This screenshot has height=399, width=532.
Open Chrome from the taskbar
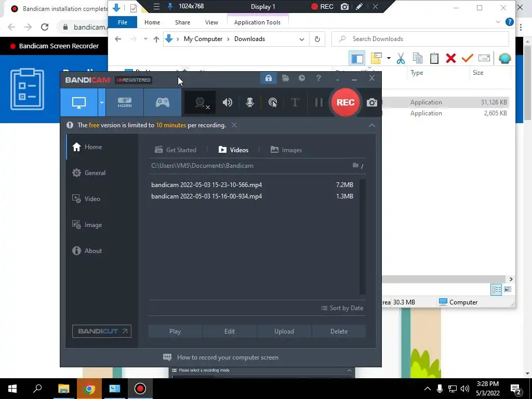89,389
